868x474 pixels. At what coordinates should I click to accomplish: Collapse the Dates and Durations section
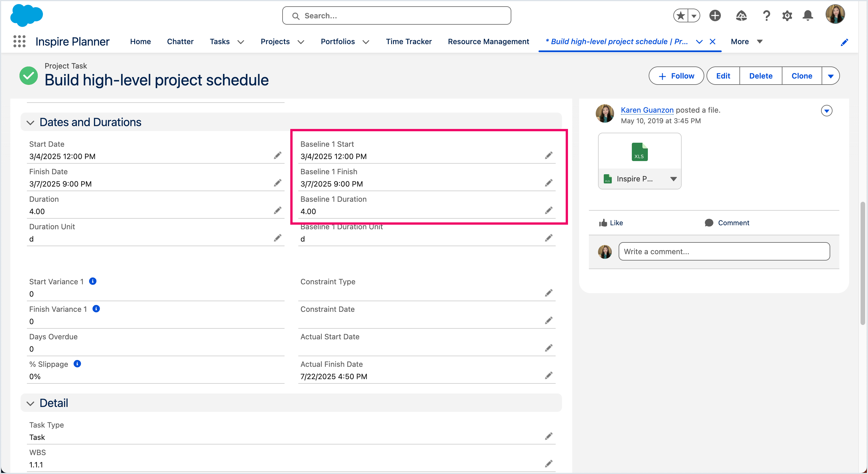tap(30, 122)
